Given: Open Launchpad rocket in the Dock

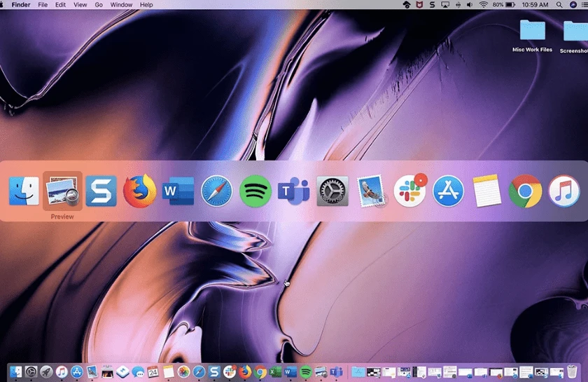Looking at the screenshot, I should 46,372.
